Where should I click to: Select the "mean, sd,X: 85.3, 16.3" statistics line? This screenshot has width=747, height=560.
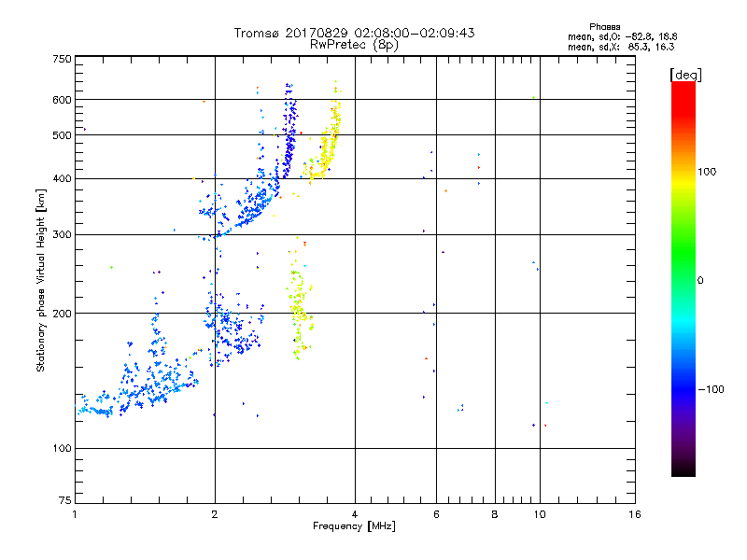point(621,47)
